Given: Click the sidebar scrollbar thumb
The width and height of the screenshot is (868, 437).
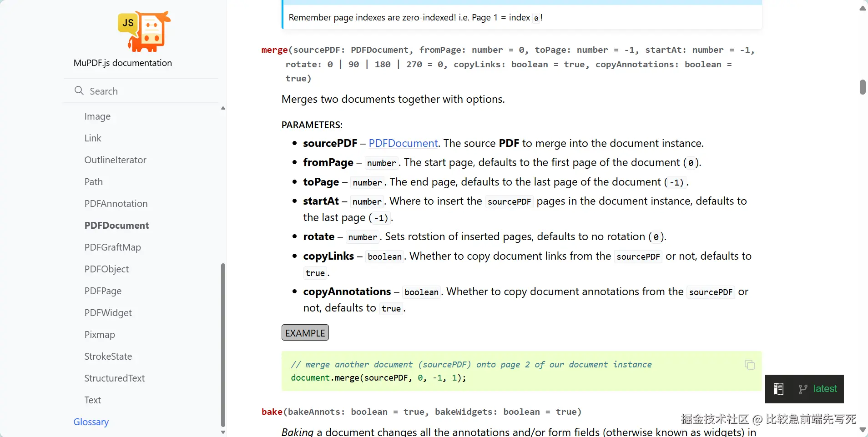Looking at the screenshot, I should [223, 345].
